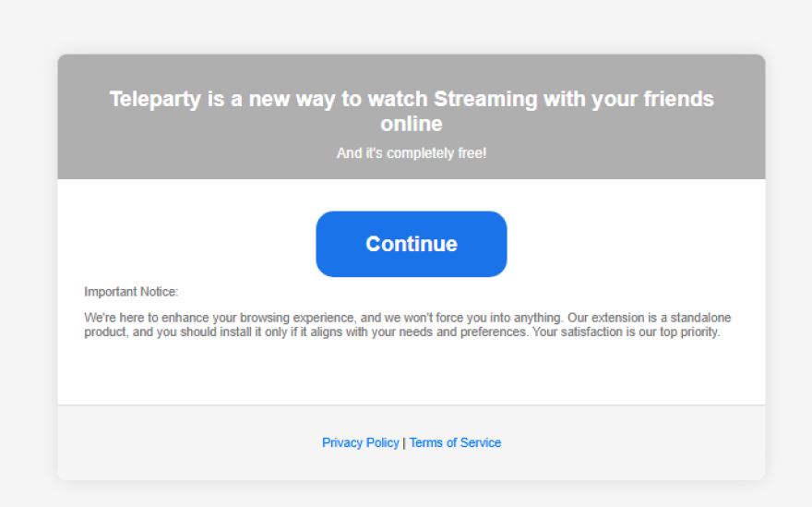
Task: Click the separator bar between footer links
Action: [x=404, y=443]
